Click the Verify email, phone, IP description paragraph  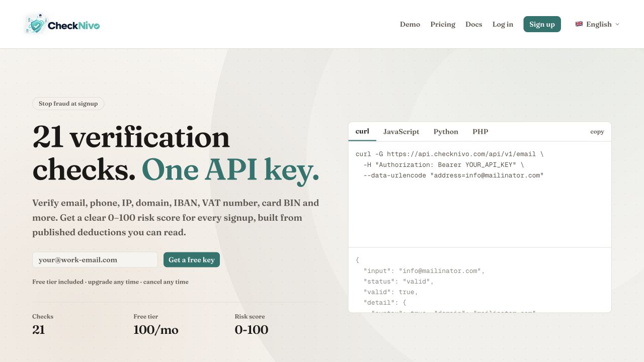tap(176, 218)
